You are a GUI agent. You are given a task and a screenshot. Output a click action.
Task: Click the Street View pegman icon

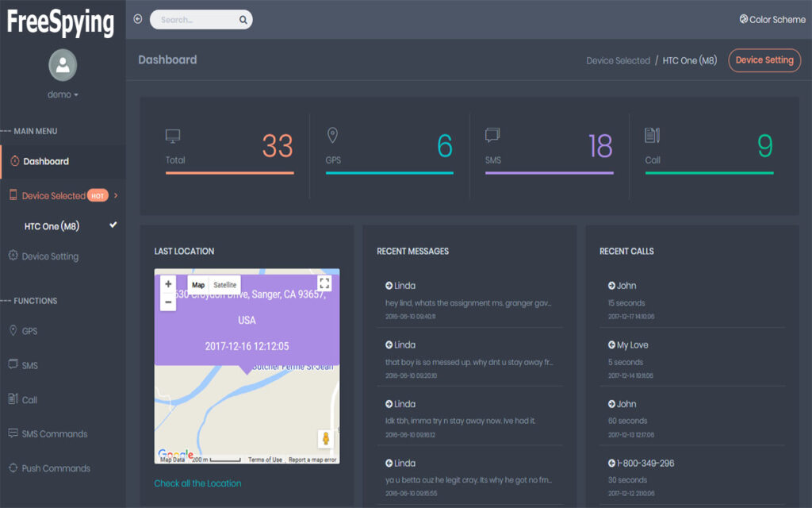point(325,439)
